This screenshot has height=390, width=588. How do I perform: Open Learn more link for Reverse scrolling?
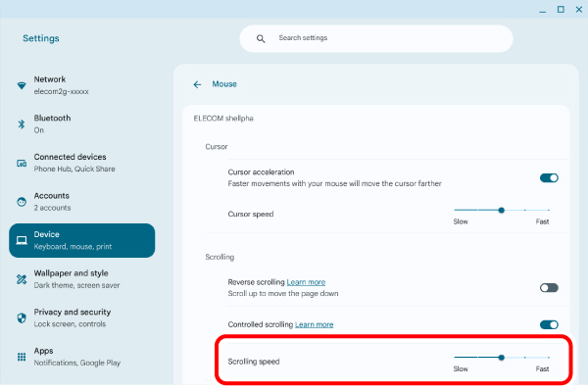click(306, 282)
